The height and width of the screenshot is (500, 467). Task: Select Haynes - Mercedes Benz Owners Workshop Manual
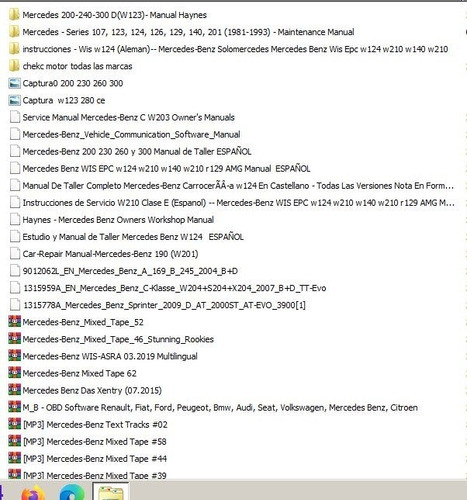[118, 220]
